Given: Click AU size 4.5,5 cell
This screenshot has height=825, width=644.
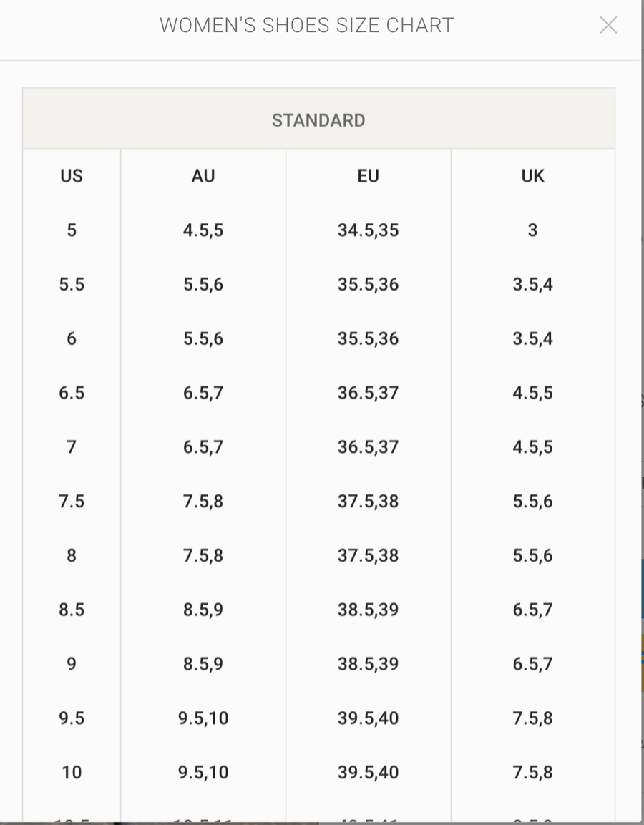Looking at the screenshot, I should tap(203, 230).
